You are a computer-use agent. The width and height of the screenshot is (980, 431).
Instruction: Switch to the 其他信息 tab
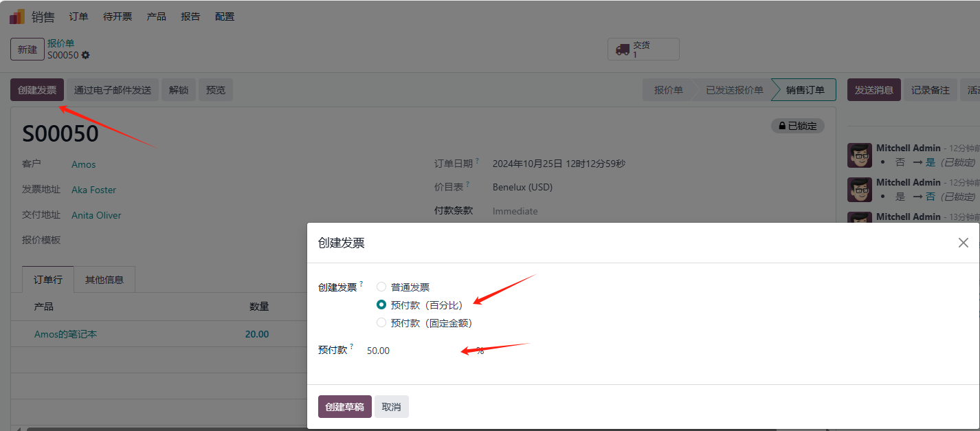[x=104, y=279]
